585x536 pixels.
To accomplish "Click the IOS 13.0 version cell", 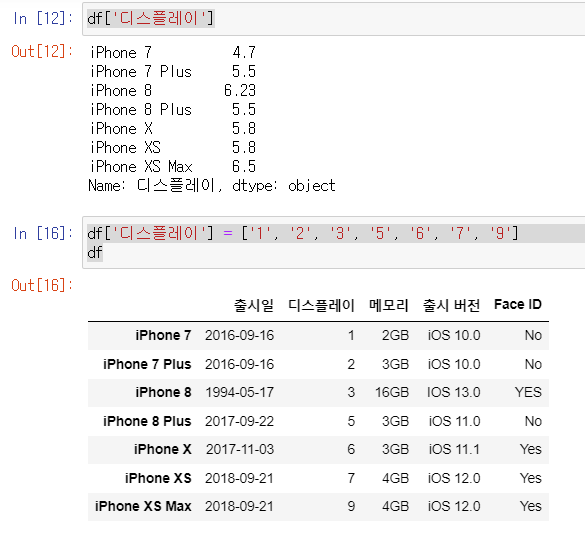I will point(454,392).
